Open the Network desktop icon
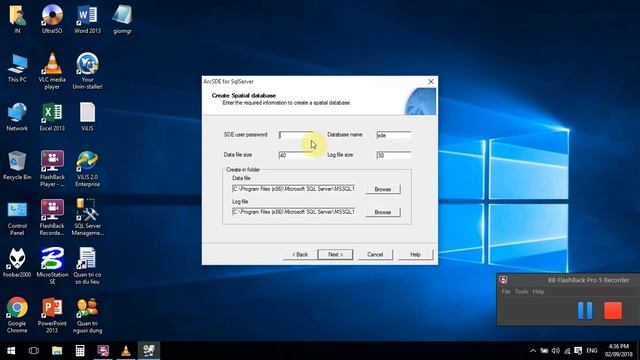 17,117
